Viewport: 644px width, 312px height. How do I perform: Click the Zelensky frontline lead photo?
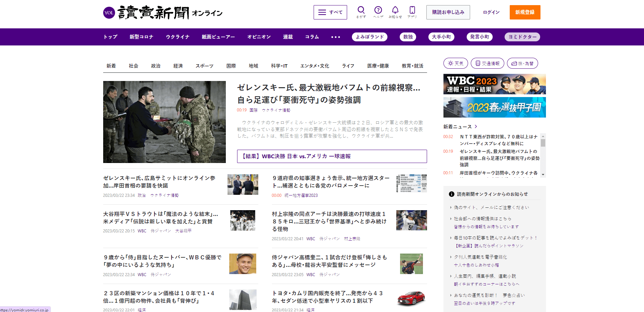[164, 122]
